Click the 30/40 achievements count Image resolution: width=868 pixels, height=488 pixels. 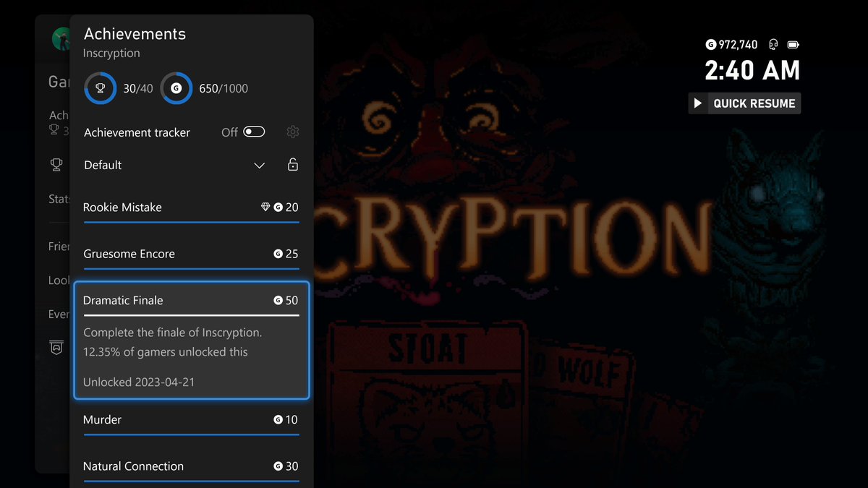[138, 88]
